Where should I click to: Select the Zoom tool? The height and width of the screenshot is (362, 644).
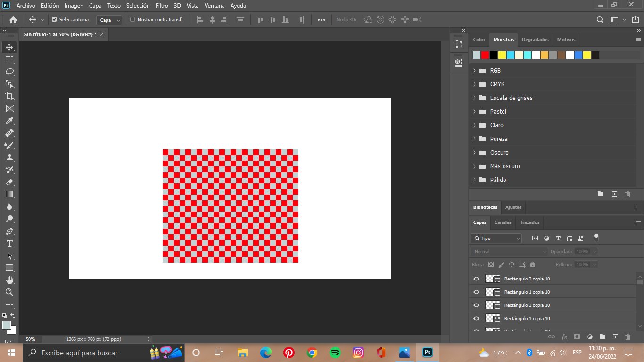point(9,292)
